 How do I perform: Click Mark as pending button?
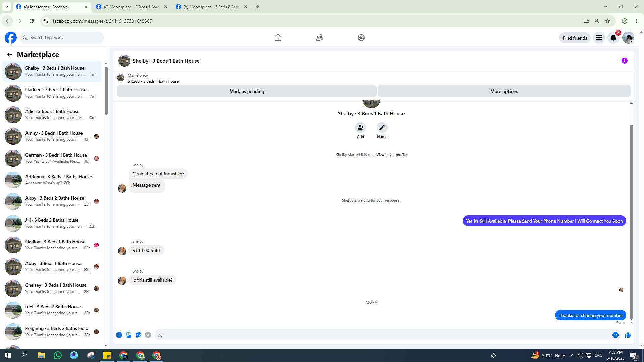click(x=247, y=91)
